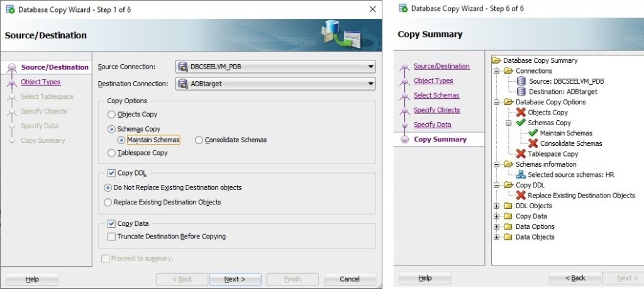
Task: Expand the DDL Objects tree node
Action: coord(497,206)
